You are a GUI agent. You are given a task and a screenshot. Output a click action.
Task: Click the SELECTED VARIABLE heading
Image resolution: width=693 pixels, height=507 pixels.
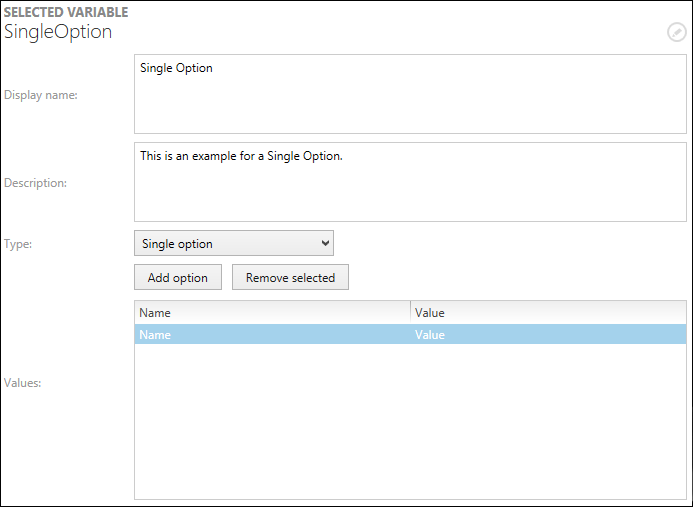(x=66, y=12)
